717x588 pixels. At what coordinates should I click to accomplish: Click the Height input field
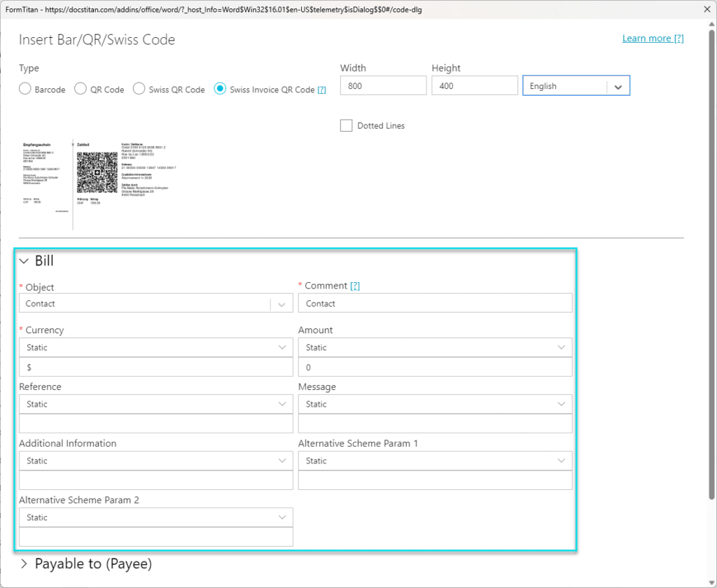[475, 86]
